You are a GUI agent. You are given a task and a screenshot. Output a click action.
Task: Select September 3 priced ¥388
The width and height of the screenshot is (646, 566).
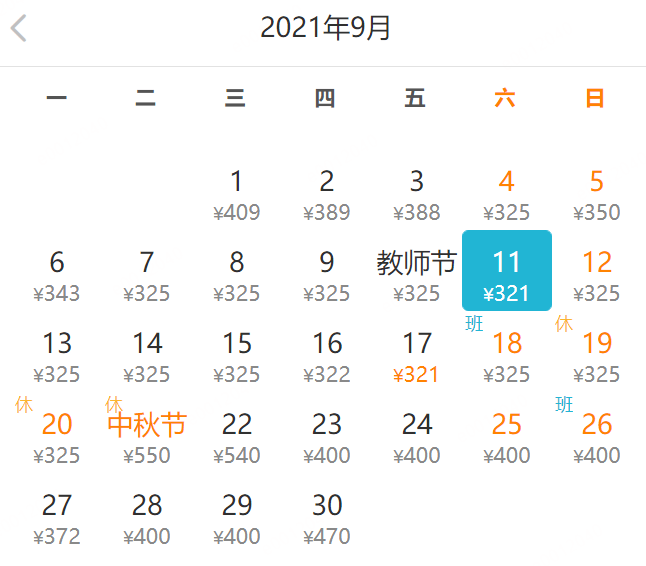click(x=417, y=189)
